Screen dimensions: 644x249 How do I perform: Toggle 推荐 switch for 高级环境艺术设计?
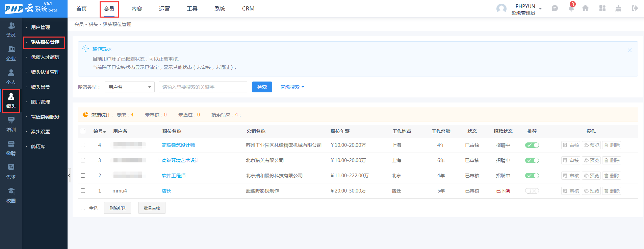point(532,160)
